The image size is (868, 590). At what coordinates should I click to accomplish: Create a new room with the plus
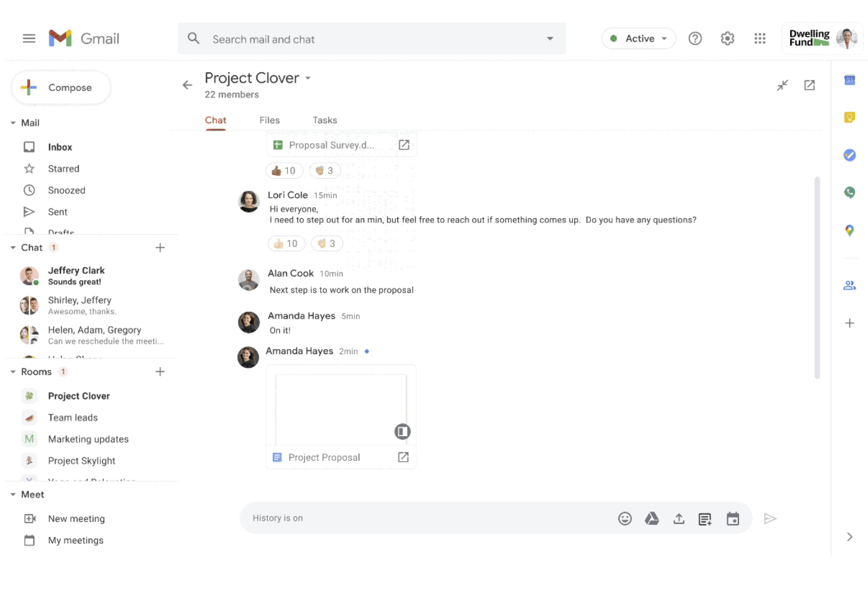160,372
